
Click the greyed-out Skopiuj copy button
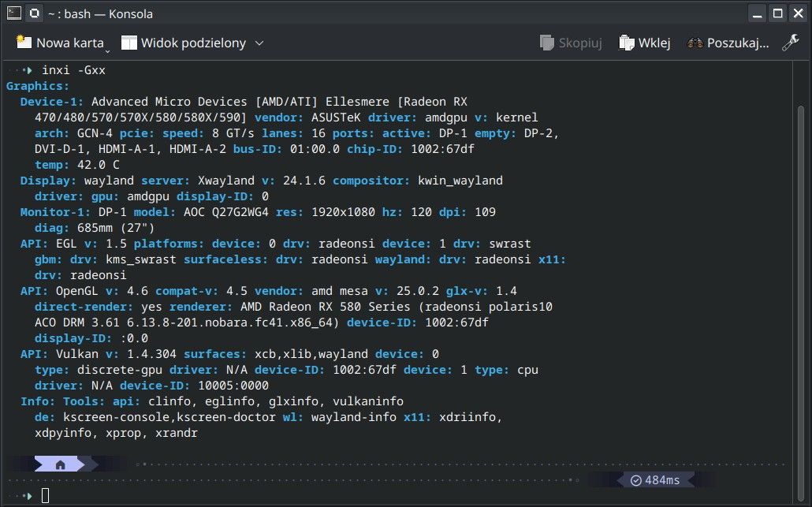point(571,43)
